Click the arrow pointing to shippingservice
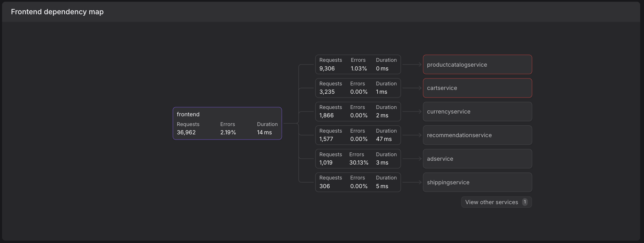 412,183
